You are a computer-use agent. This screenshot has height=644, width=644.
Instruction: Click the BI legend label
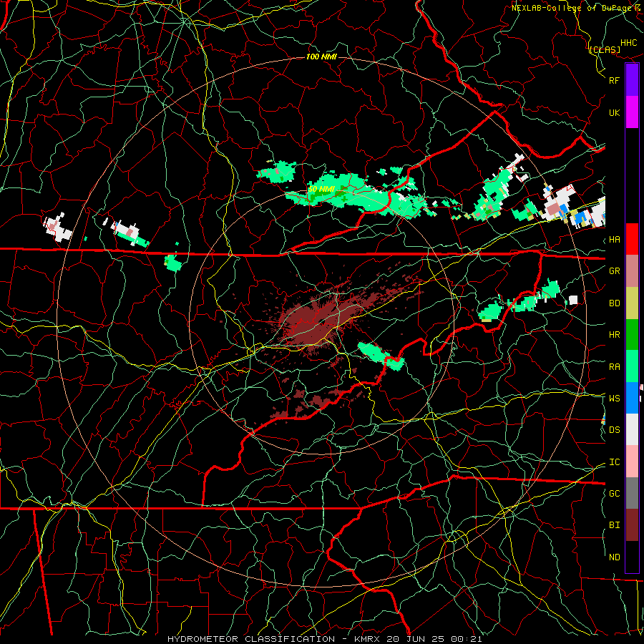tap(614, 525)
